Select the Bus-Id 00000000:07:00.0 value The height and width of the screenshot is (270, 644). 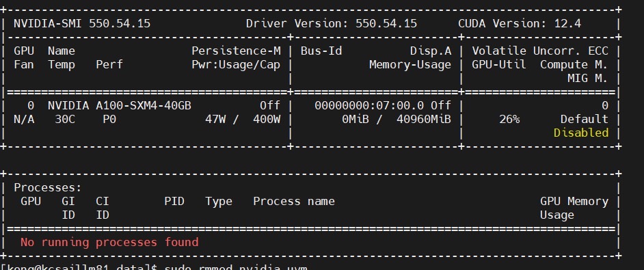(369, 106)
